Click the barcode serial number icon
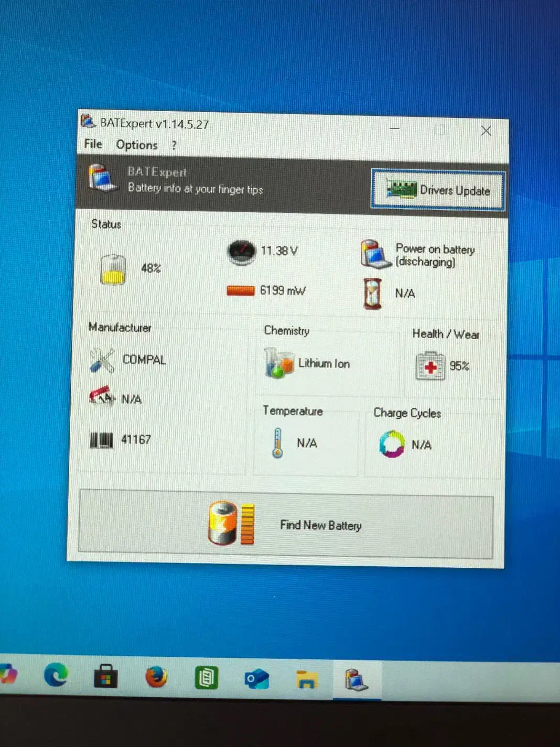 (x=101, y=440)
